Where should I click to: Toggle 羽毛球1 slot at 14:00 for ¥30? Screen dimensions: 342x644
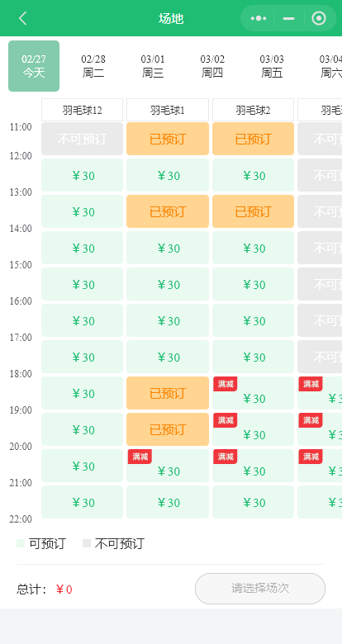click(x=168, y=248)
